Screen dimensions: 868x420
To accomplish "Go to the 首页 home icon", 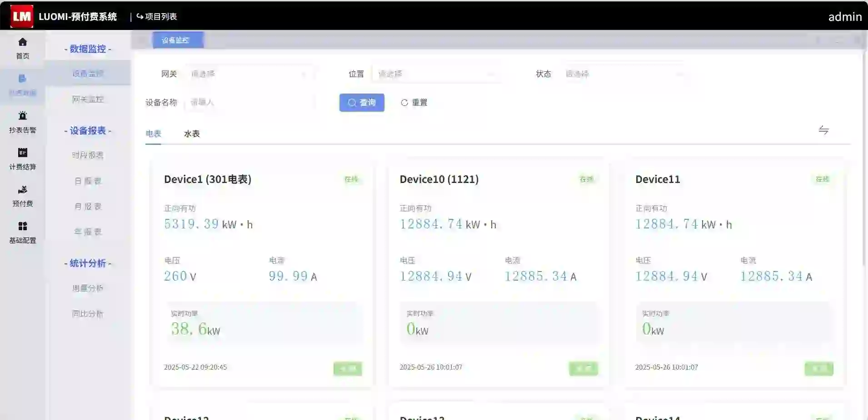I will 22,42.
